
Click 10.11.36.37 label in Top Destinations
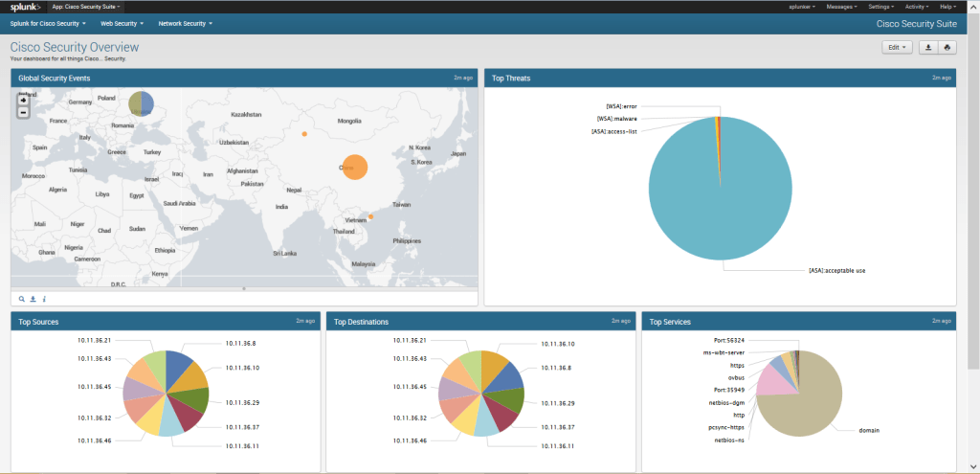click(x=558, y=427)
